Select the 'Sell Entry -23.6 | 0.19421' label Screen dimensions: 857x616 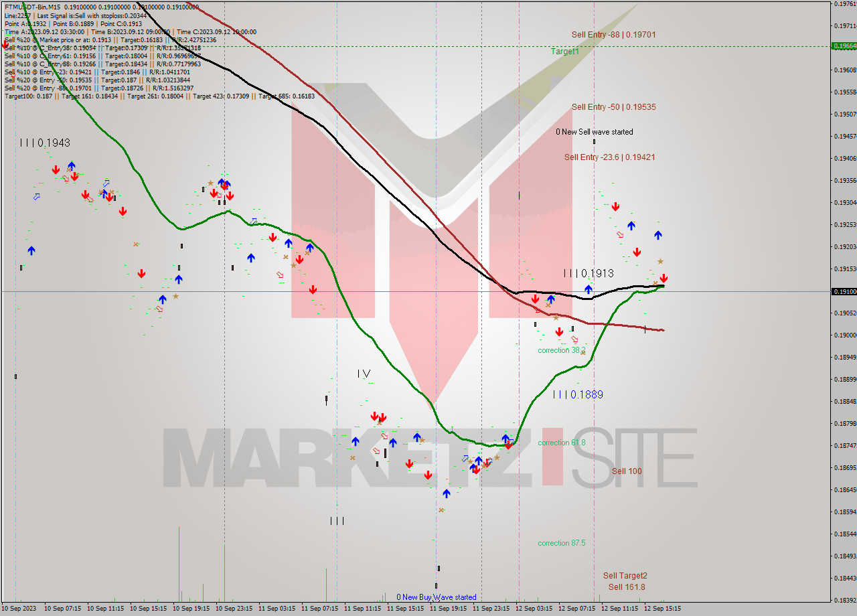point(609,157)
